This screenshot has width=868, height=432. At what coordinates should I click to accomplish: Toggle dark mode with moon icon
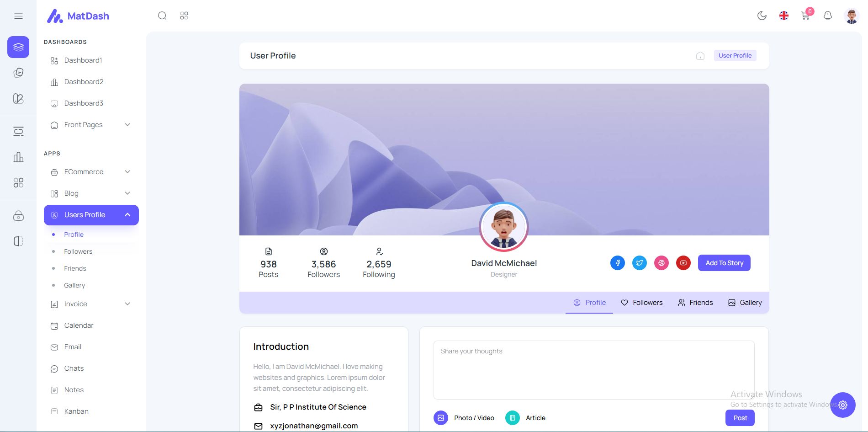[762, 16]
